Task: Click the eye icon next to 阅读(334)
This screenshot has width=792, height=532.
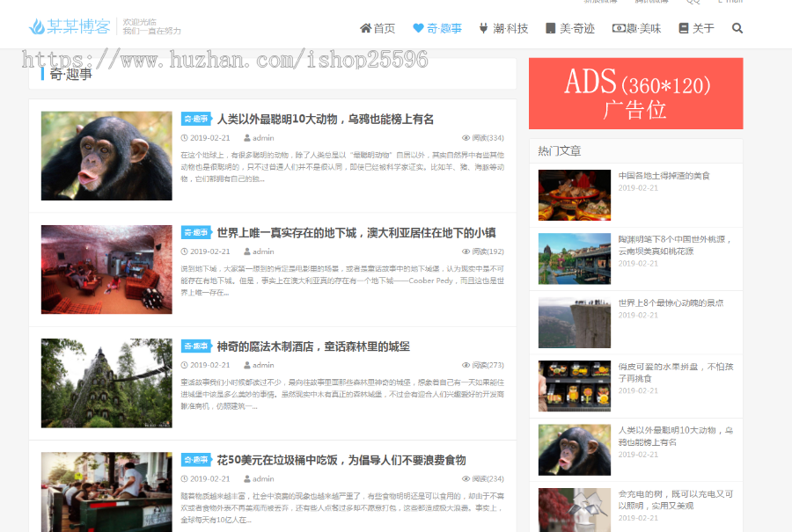Action: pyautogui.click(x=466, y=138)
